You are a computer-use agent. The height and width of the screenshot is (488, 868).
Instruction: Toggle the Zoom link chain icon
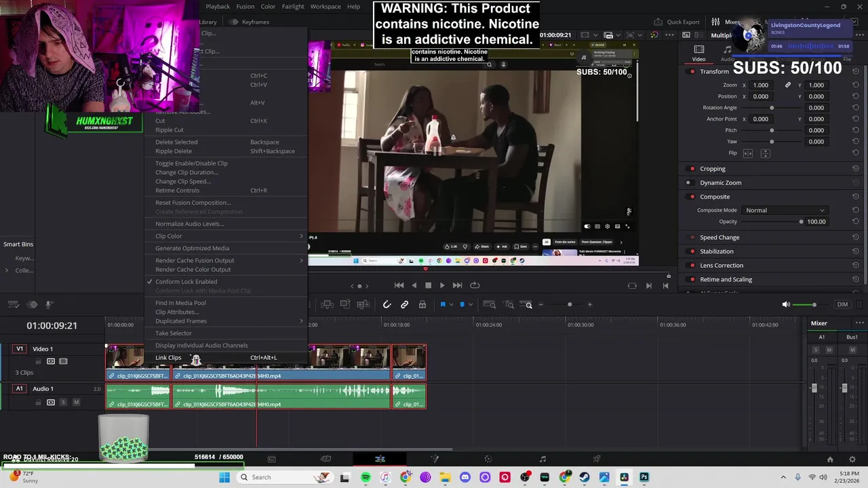[x=788, y=85]
